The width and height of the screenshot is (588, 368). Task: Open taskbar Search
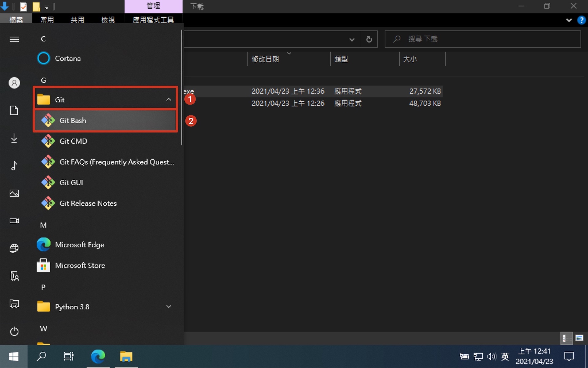click(41, 356)
